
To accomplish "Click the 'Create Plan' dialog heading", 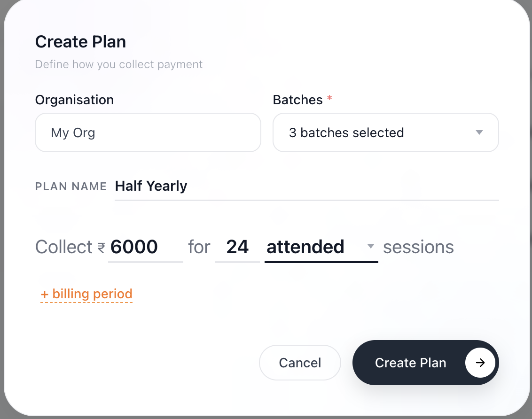I will pyautogui.click(x=80, y=42).
